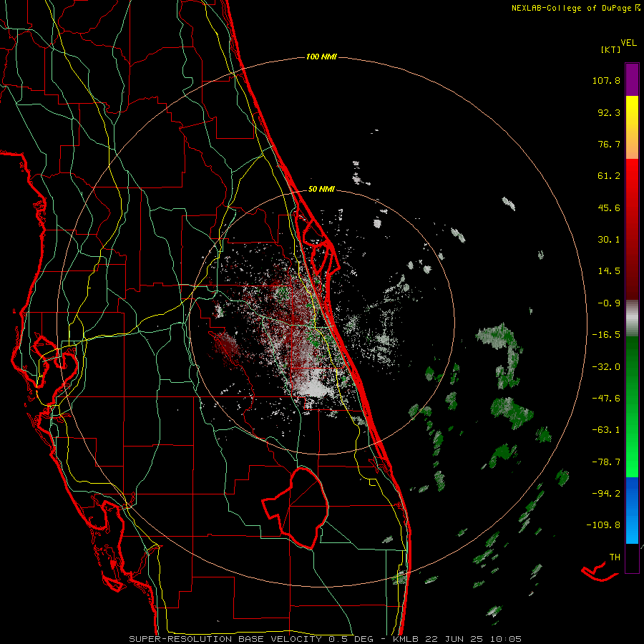Click the 76.7 velocity scale value
This screenshot has width=644, height=644.
point(609,144)
